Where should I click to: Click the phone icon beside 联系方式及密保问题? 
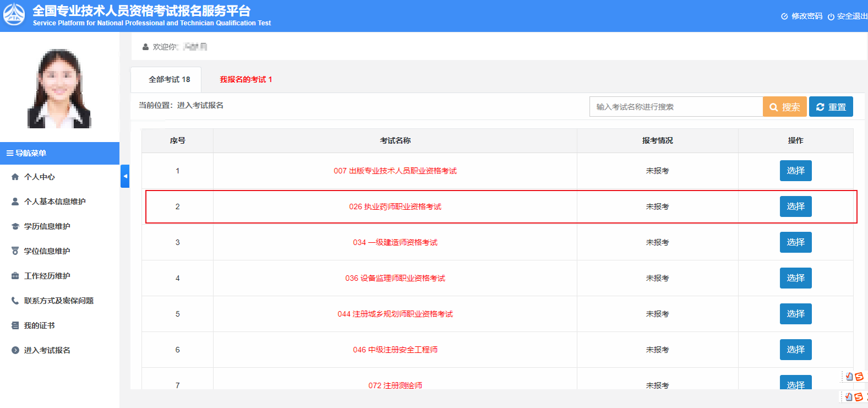[x=15, y=301]
